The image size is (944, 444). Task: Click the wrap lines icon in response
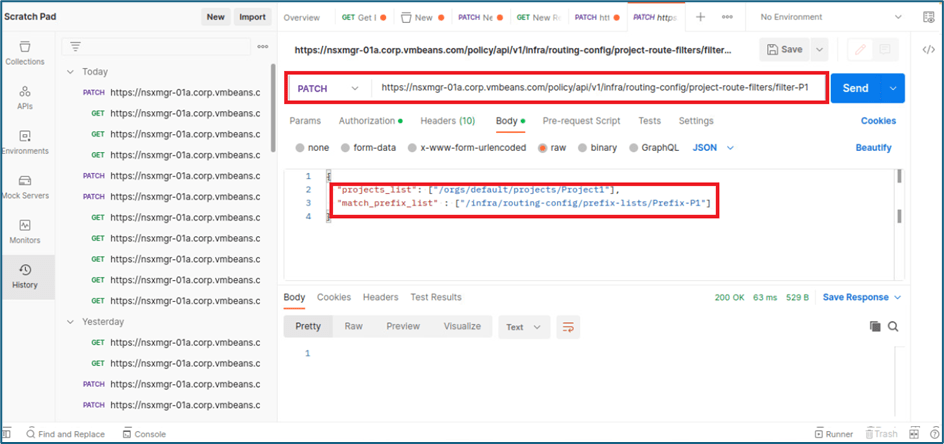tap(568, 327)
